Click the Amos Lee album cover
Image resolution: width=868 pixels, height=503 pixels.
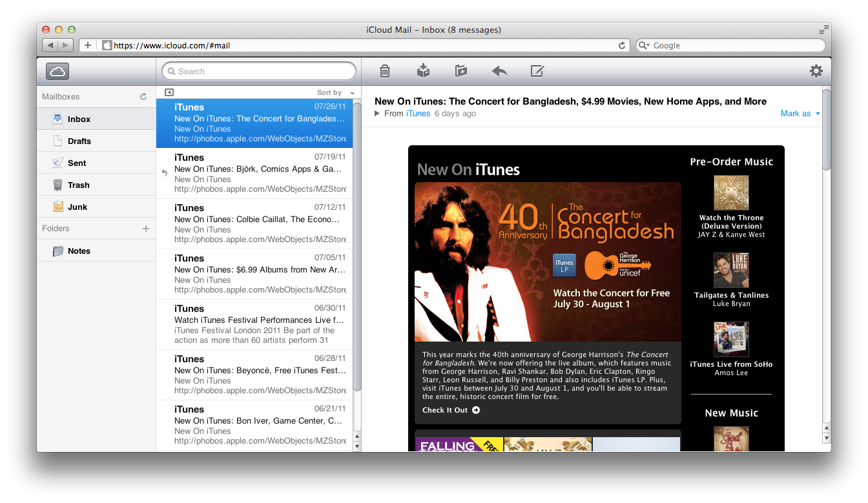731,339
